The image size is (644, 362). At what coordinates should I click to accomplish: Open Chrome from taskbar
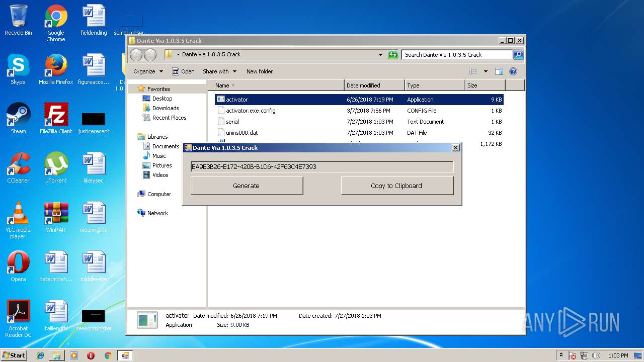pyautogui.click(x=108, y=355)
